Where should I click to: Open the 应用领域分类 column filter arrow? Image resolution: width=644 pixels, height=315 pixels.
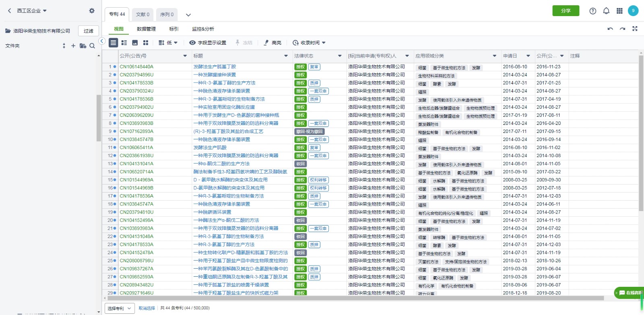click(495, 56)
